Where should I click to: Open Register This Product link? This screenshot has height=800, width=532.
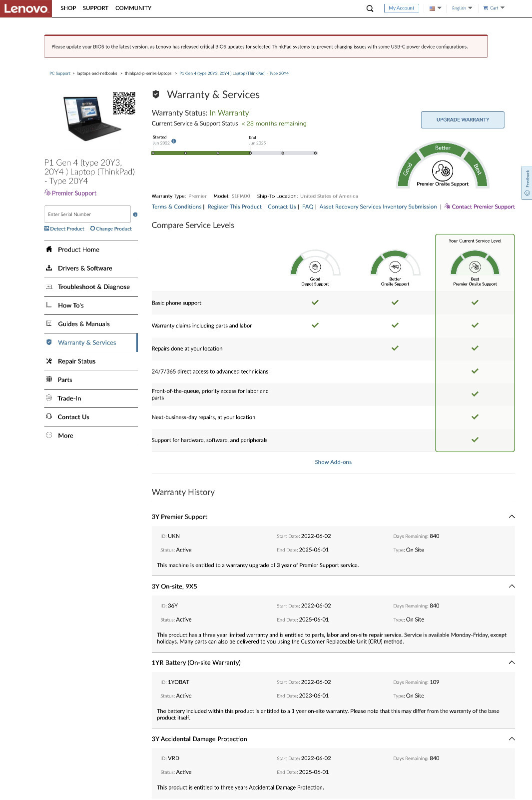pyautogui.click(x=234, y=206)
